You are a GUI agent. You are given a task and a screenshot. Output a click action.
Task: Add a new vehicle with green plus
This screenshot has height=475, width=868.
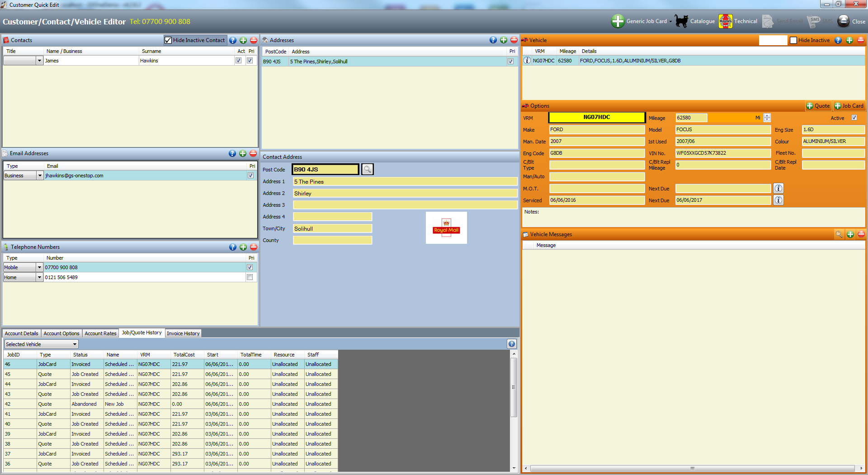click(849, 40)
